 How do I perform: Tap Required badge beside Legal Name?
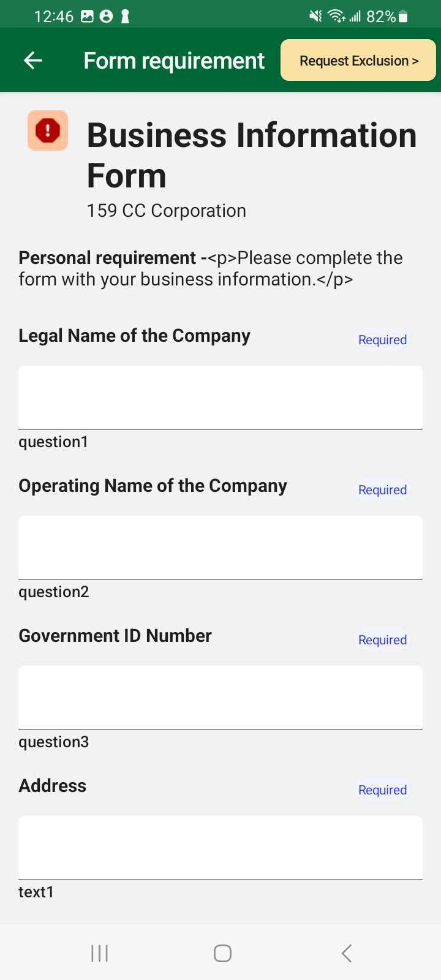click(x=382, y=340)
